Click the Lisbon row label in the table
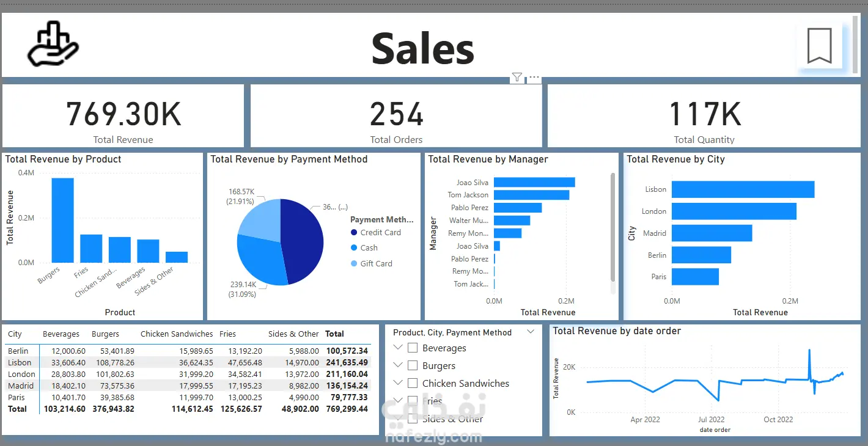 [x=19, y=362]
